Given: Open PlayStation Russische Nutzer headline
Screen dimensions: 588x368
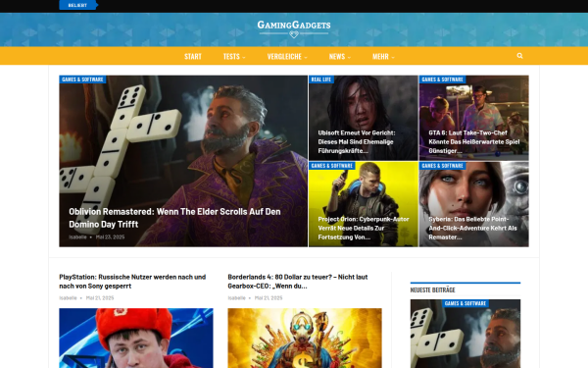Looking at the screenshot, I should [x=132, y=282].
